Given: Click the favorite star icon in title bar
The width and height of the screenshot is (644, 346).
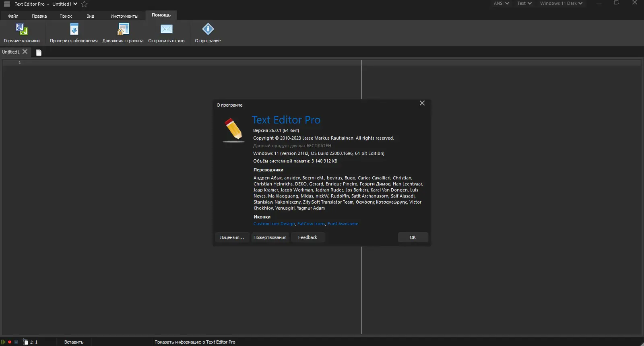Looking at the screenshot, I should coord(84,4).
